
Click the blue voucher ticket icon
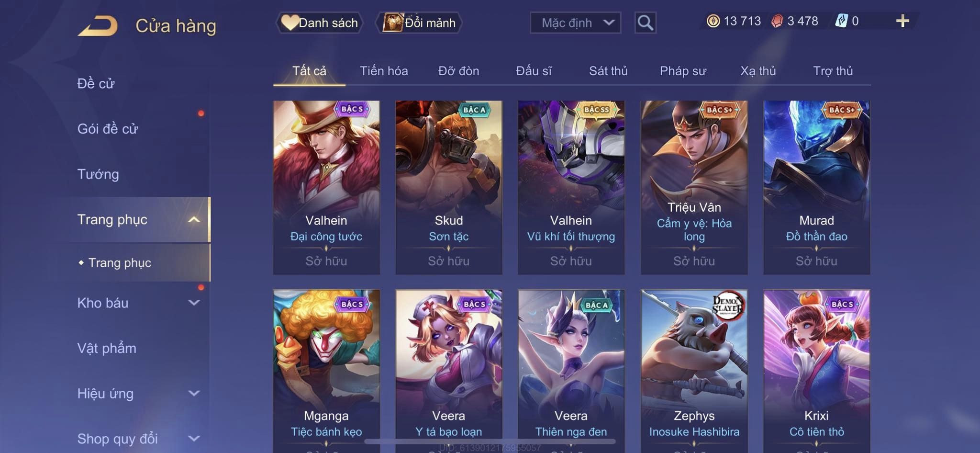pyautogui.click(x=841, y=21)
